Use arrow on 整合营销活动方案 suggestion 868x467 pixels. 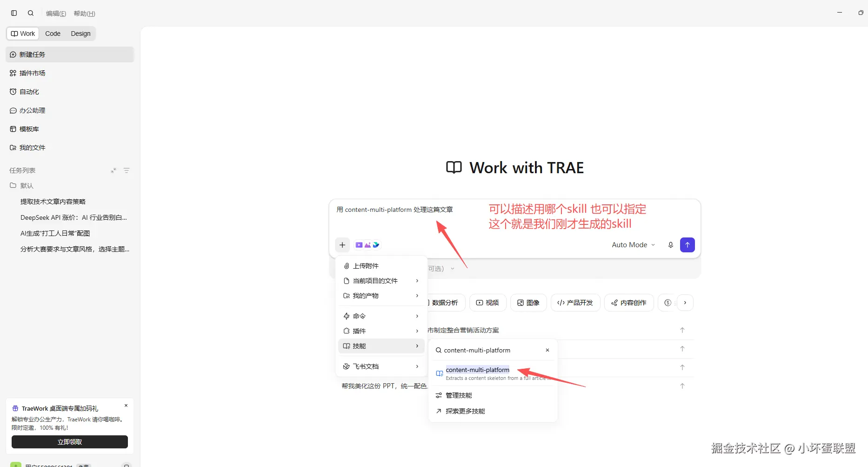[x=682, y=330]
